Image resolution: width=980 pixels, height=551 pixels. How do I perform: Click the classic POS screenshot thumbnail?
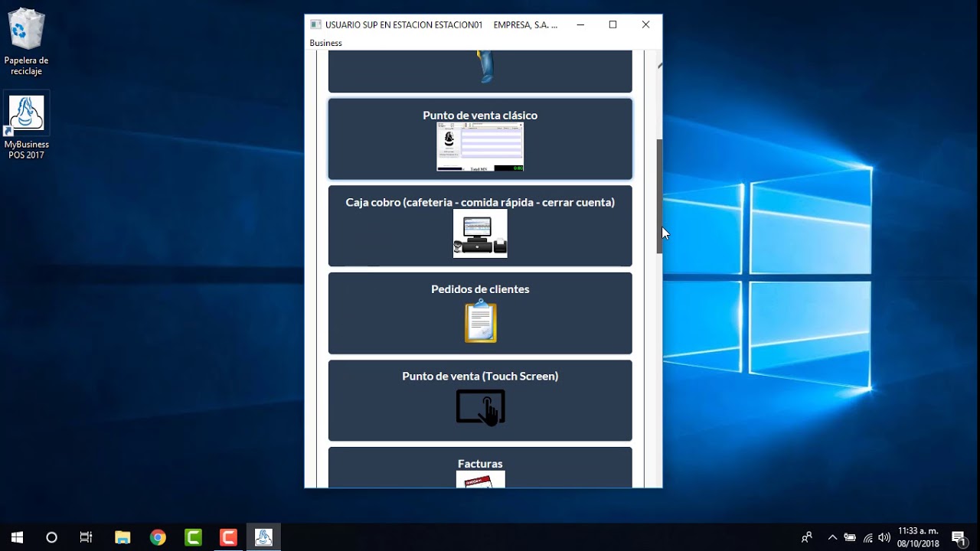click(x=480, y=147)
